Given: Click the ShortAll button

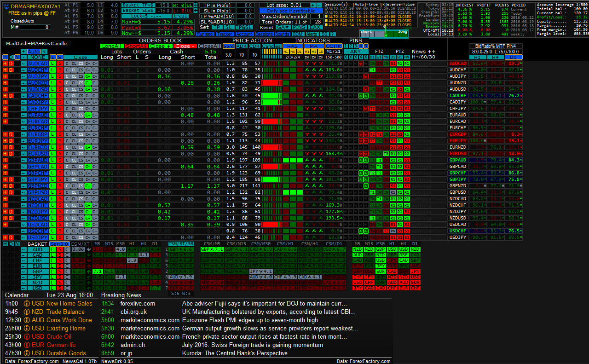Looking at the screenshot, I should click(x=136, y=46).
